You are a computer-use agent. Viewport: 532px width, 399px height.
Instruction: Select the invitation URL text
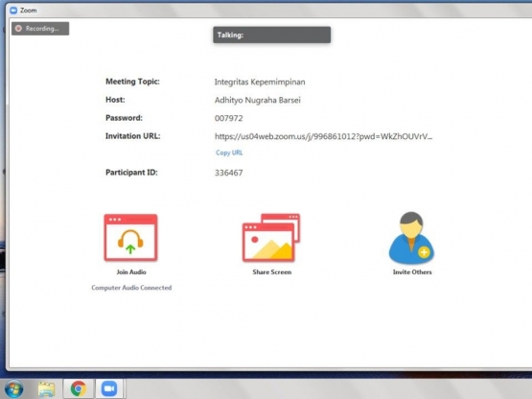point(323,136)
